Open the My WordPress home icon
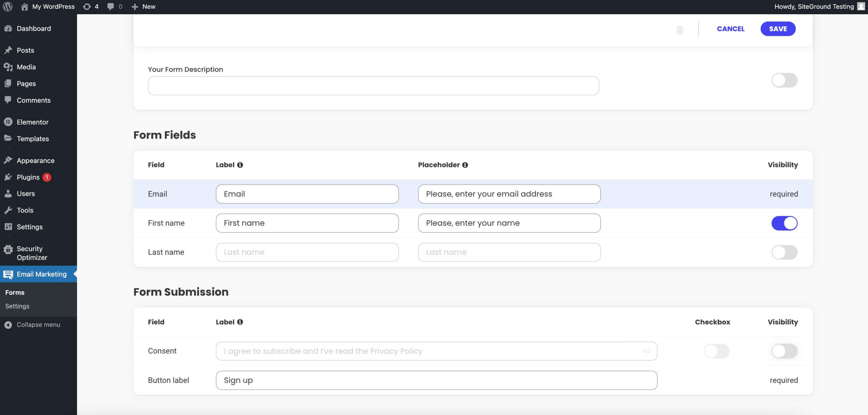Viewport: 868px width, 415px height. 24,6
